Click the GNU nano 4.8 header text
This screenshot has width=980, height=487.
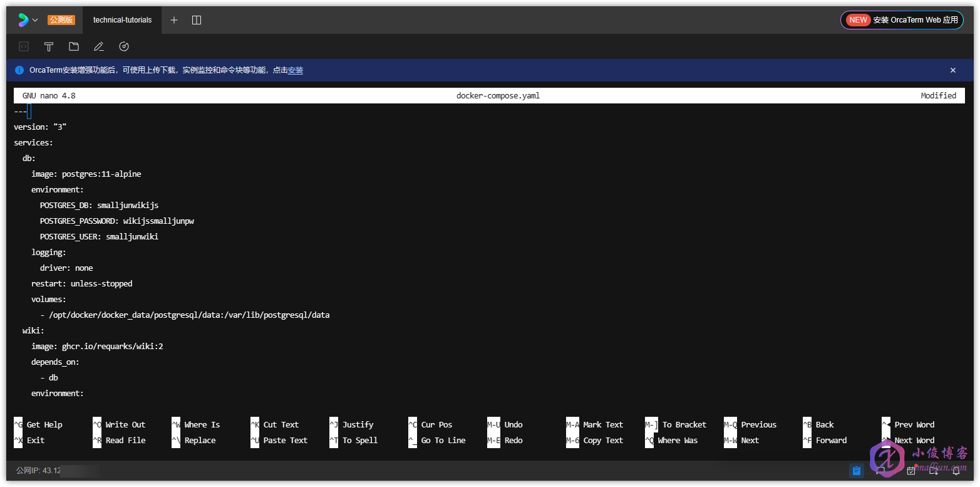click(49, 96)
